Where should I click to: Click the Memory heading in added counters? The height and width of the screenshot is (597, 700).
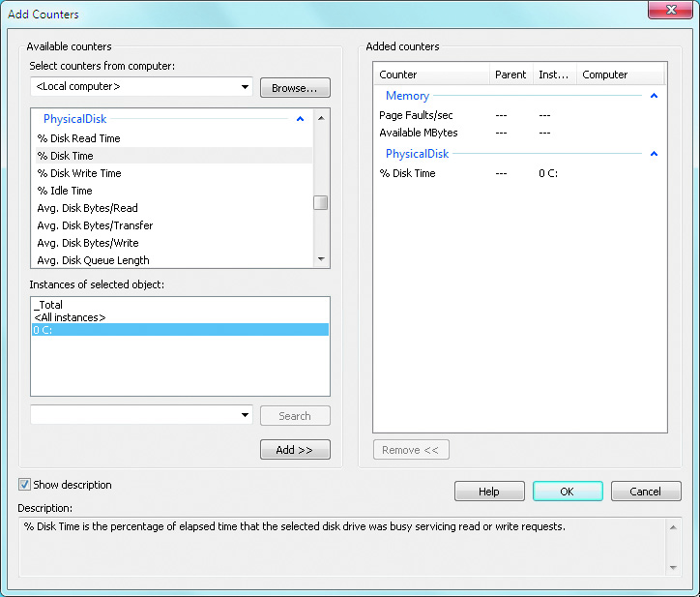coord(407,96)
